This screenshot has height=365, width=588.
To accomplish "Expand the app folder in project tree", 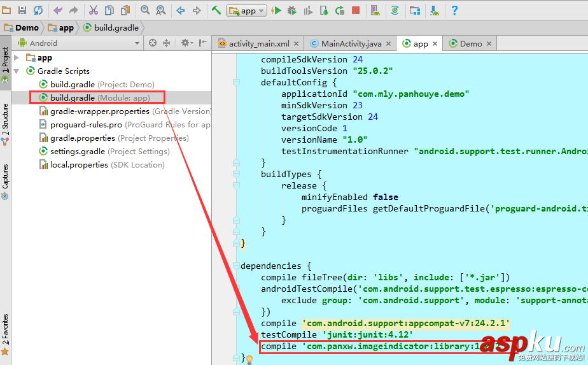I will pyautogui.click(x=17, y=58).
